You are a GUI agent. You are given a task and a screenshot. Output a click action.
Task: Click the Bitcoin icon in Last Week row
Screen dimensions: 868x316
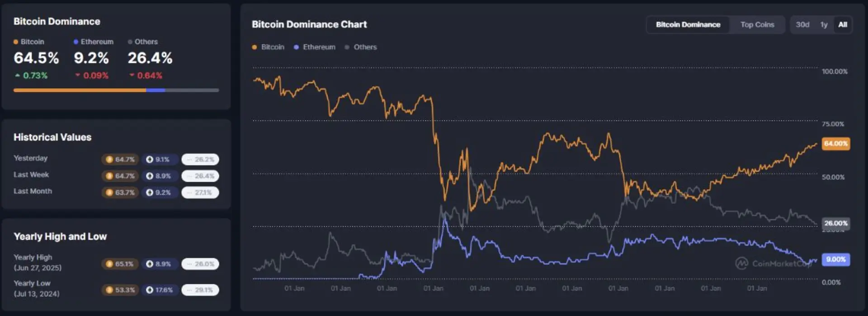[x=109, y=176]
